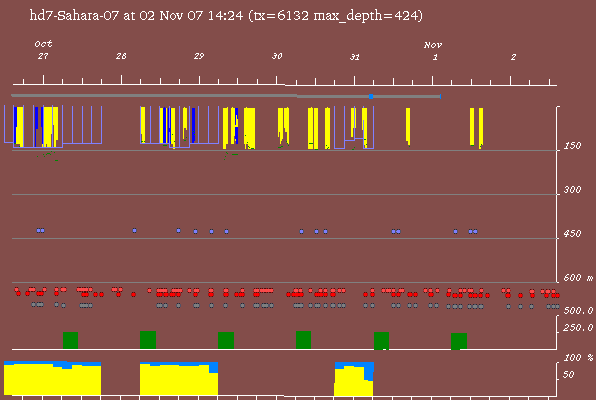Viewport: 596px width, 400px height.
Task: Click the yellow-blue stacked block under 31
Action: (x=354, y=379)
